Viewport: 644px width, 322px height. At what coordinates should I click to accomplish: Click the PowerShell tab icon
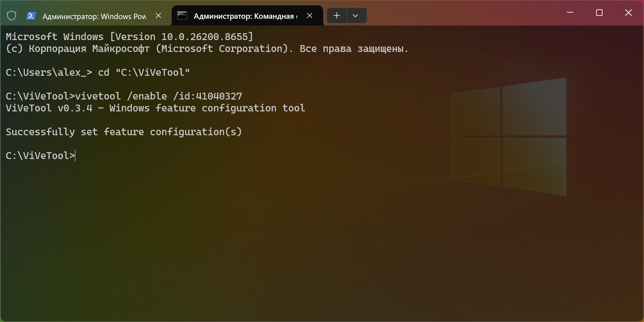point(31,16)
